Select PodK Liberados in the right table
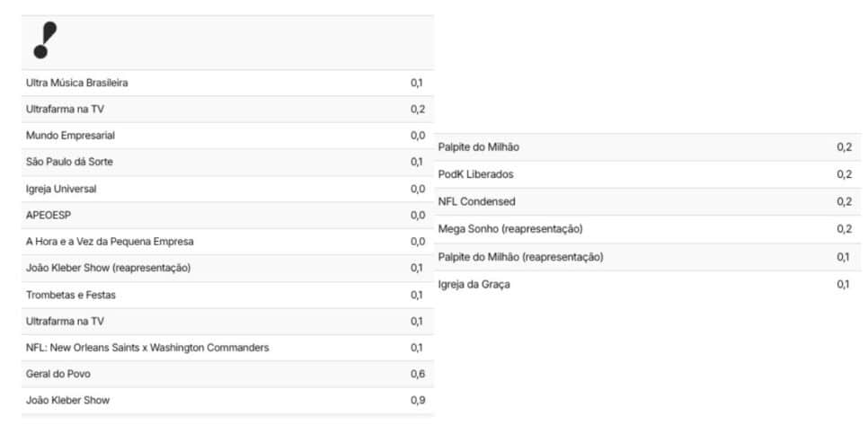Image resolution: width=868 pixels, height=434 pixels. [648, 174]
